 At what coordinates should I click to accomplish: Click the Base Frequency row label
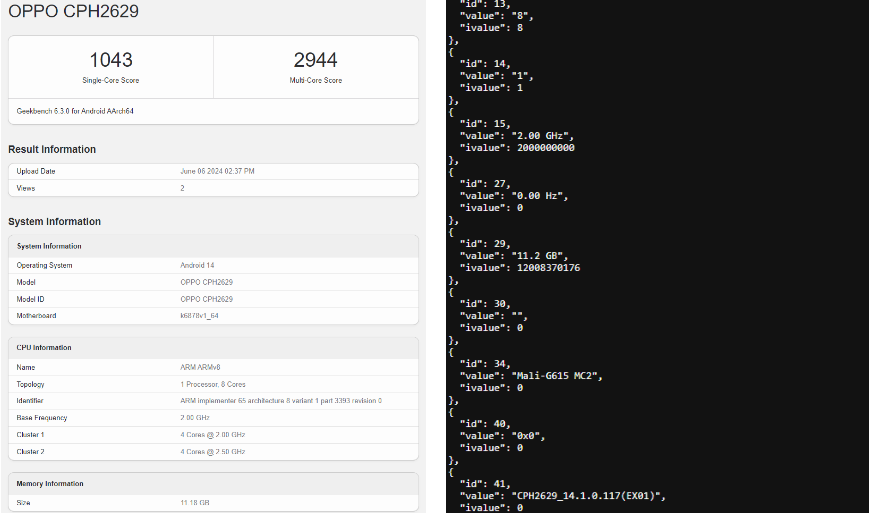pyautogui.click(x=42, y=418)
